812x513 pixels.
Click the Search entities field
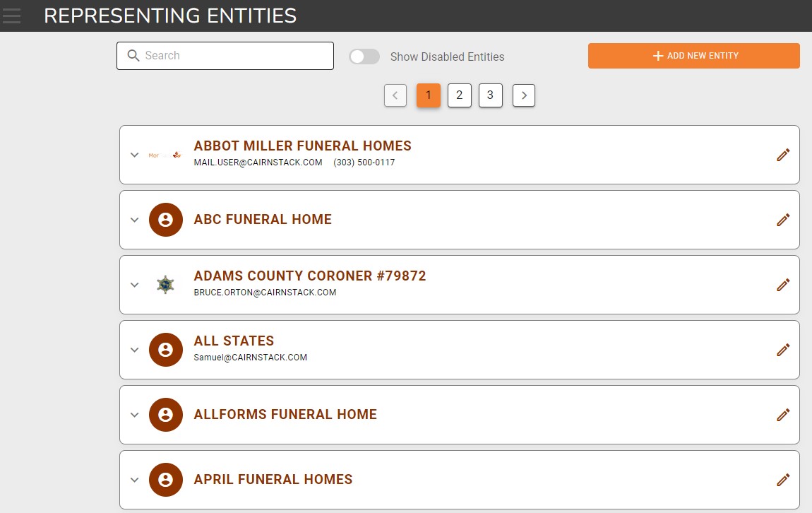point(233,56)
